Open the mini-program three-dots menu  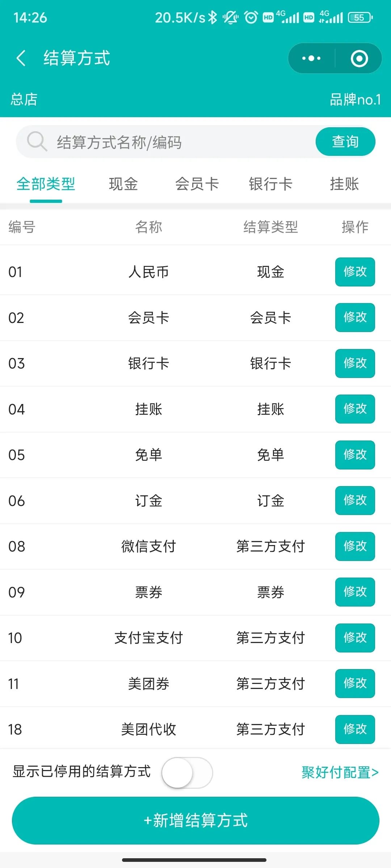click(x=311, y=58)
